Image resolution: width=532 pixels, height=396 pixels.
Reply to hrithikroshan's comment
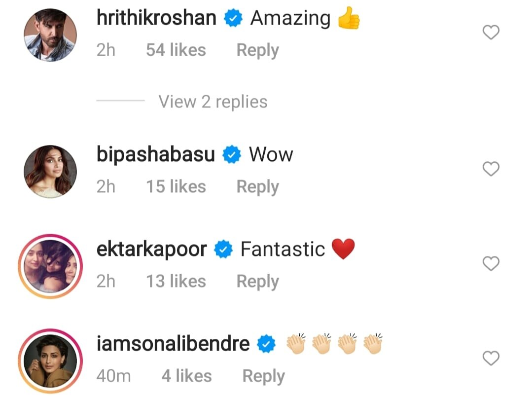click(x=257, y=50)
